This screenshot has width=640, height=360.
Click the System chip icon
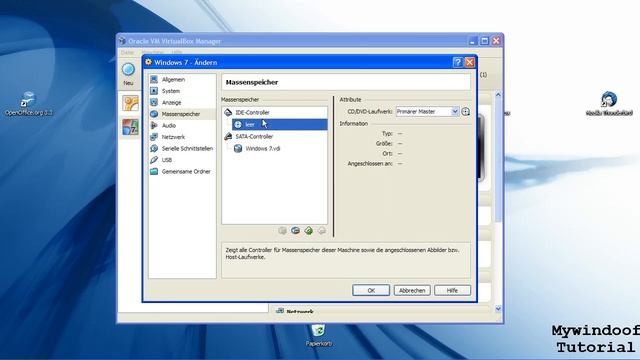[x=154, y=91]
